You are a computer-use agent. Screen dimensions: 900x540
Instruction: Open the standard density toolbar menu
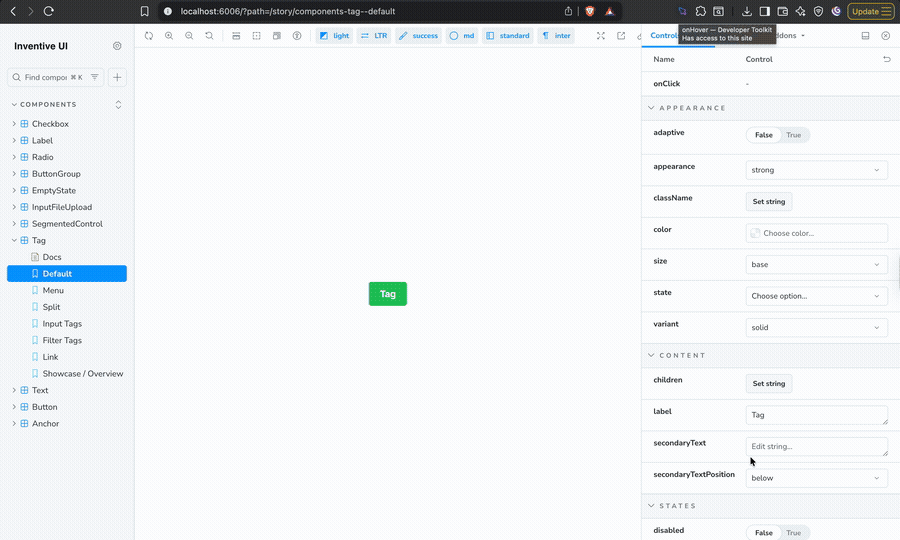coord(508,36)
